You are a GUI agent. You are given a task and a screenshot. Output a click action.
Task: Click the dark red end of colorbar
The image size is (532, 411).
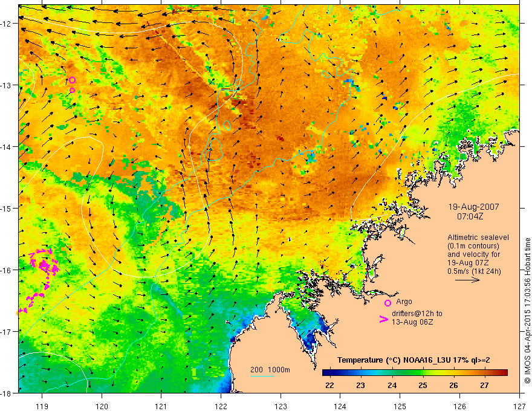(504, 373)
